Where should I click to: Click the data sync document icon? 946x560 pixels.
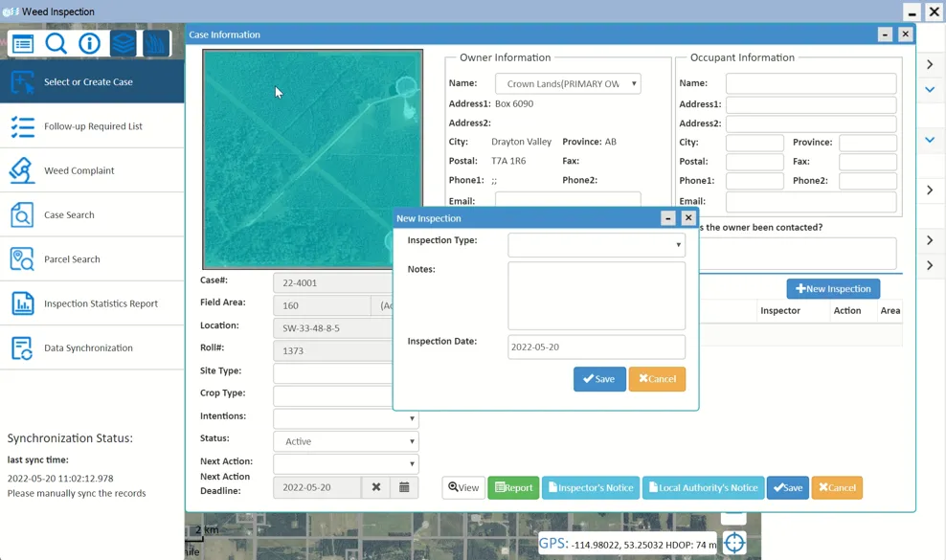[x=22, y=348]
